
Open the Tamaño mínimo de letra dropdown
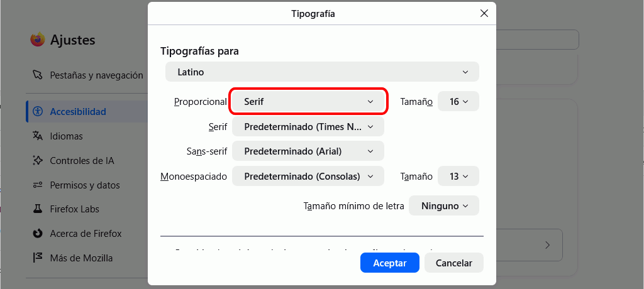pos(444,205)
